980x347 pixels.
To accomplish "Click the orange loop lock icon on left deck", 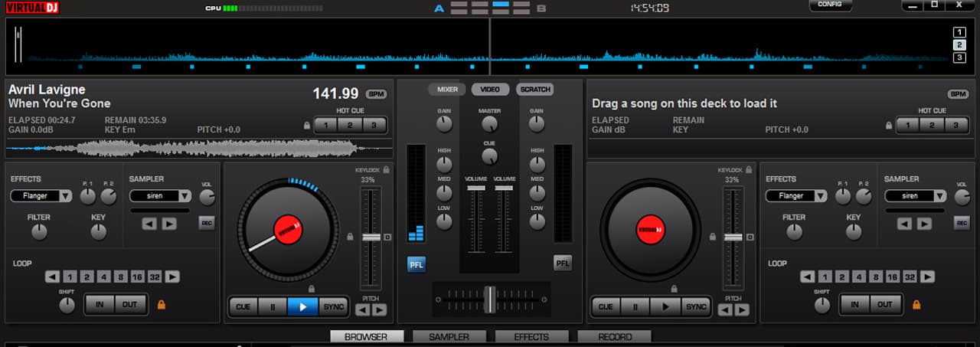I will (x=162, y=305).
